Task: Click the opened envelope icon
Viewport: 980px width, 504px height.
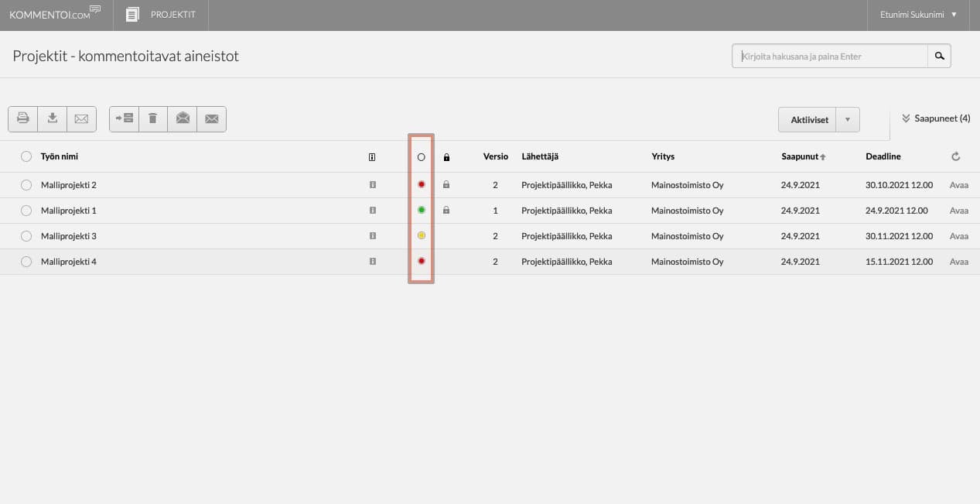Action: (x=183, y=118)
